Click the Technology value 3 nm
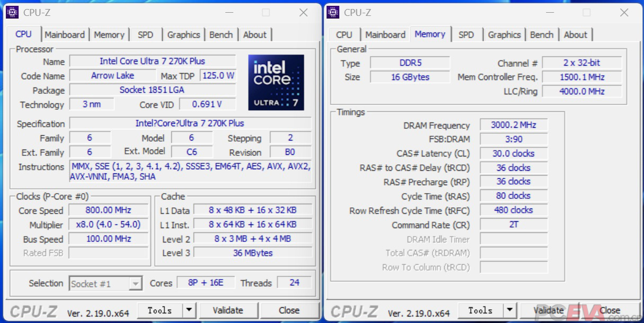This screenshot has width=644, height=323. click(x=92, y=104)
